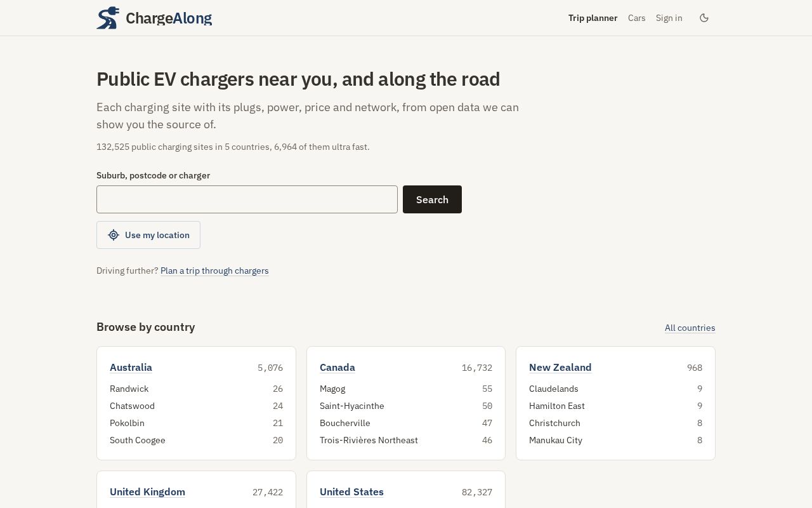This screenshot has width=812, height=508.
Task: Select Boucherville in the Canada card
Action: tap(345, 423)
